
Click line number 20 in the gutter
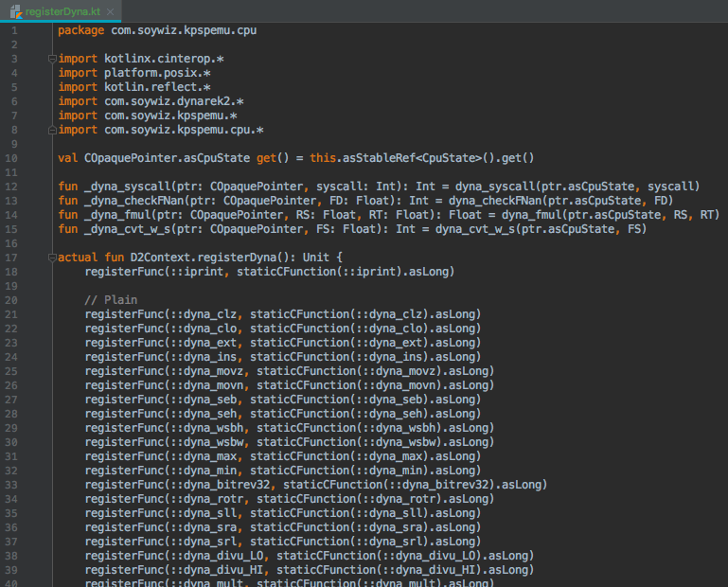point(10,286)
